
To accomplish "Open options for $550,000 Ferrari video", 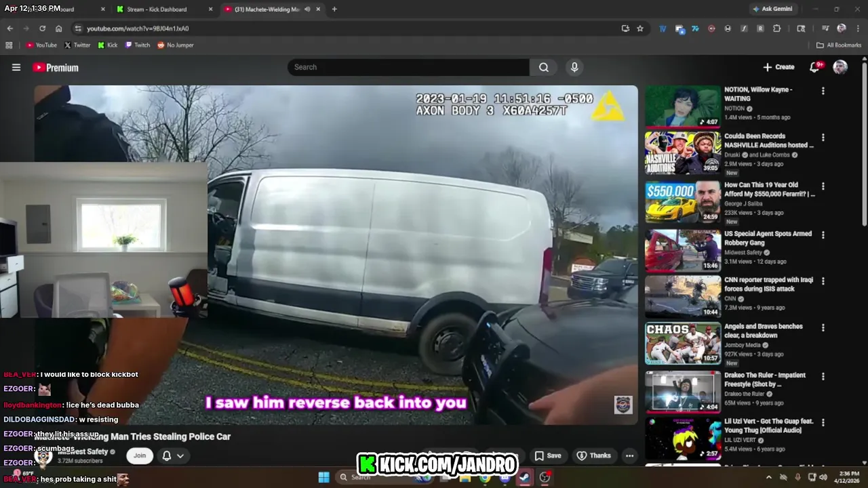I will click(x=823, y=186).
